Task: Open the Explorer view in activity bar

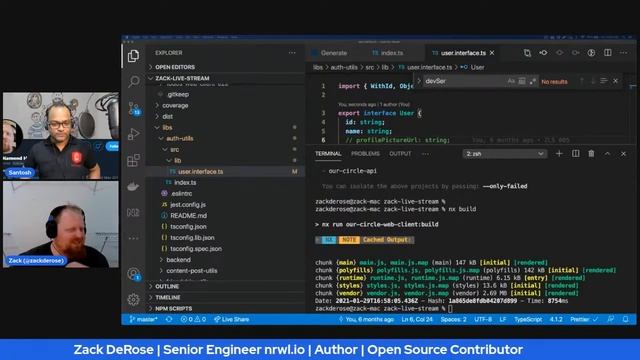Action: pos(133,56)
